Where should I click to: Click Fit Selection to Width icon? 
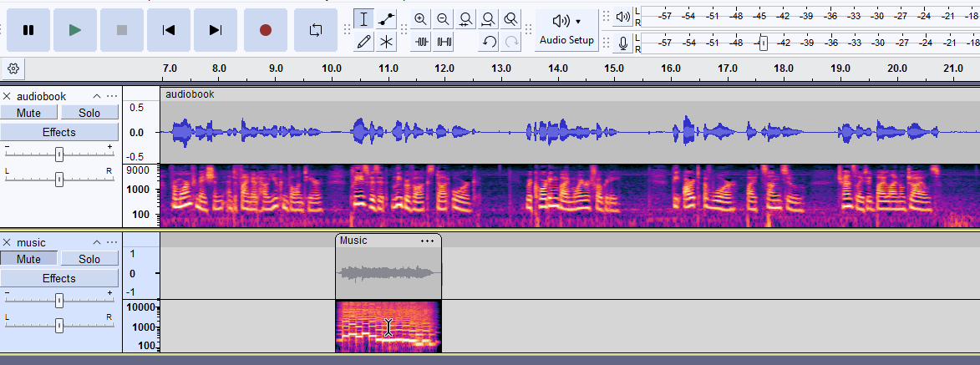point(465,18)
